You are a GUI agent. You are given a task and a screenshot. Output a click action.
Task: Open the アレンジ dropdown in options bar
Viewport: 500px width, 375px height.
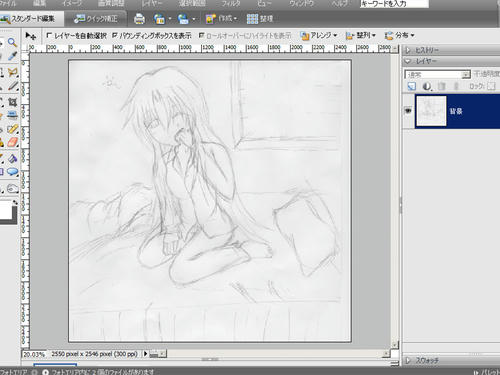[x=319, y=35]
